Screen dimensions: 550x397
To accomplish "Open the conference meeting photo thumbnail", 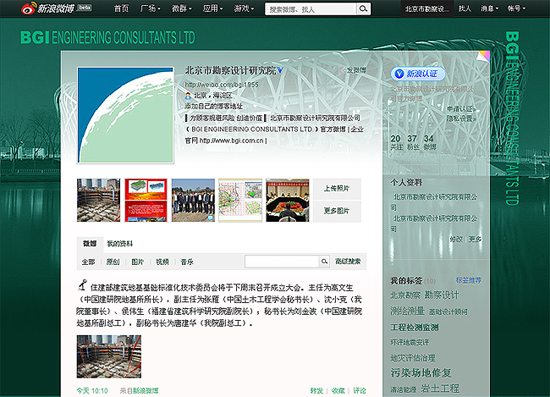I will point(288,200).
